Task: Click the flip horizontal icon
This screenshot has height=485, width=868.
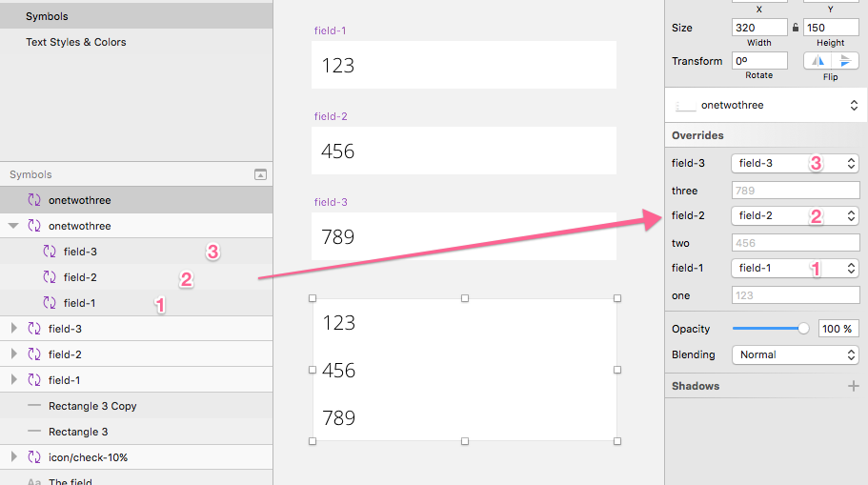Action: pyautogui.click(x=818, y=61)
